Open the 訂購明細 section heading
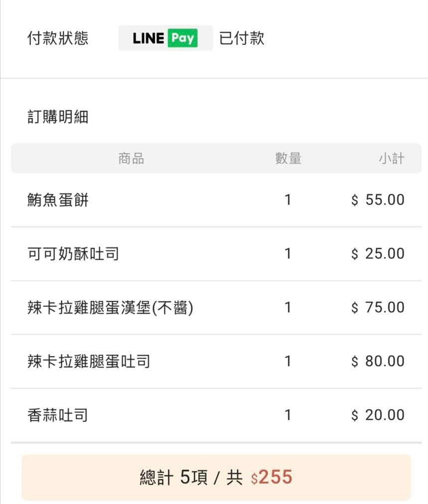The width and height of the screenshot is (428, 504). (x=58, y=117)
